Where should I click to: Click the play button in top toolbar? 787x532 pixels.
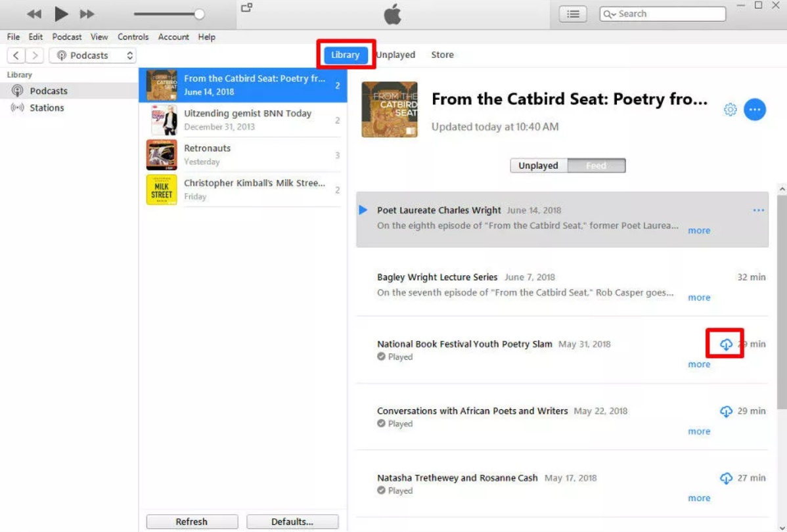61,14
